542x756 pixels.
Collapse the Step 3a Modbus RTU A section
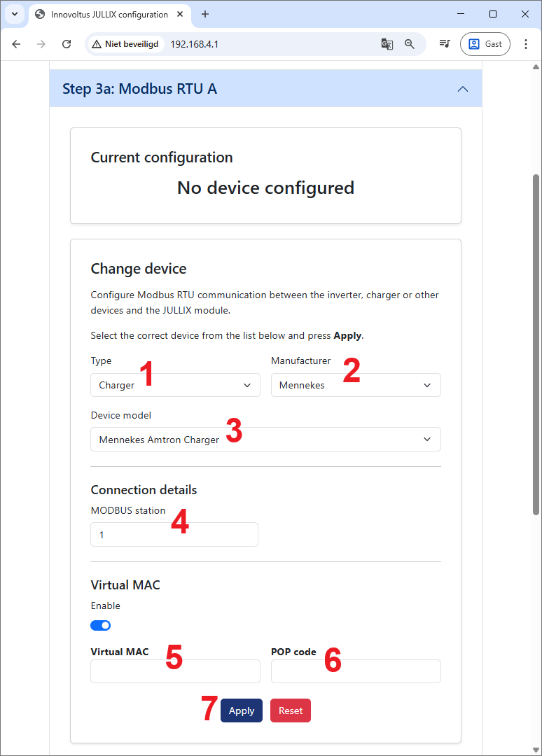click(x=462, y=89)
